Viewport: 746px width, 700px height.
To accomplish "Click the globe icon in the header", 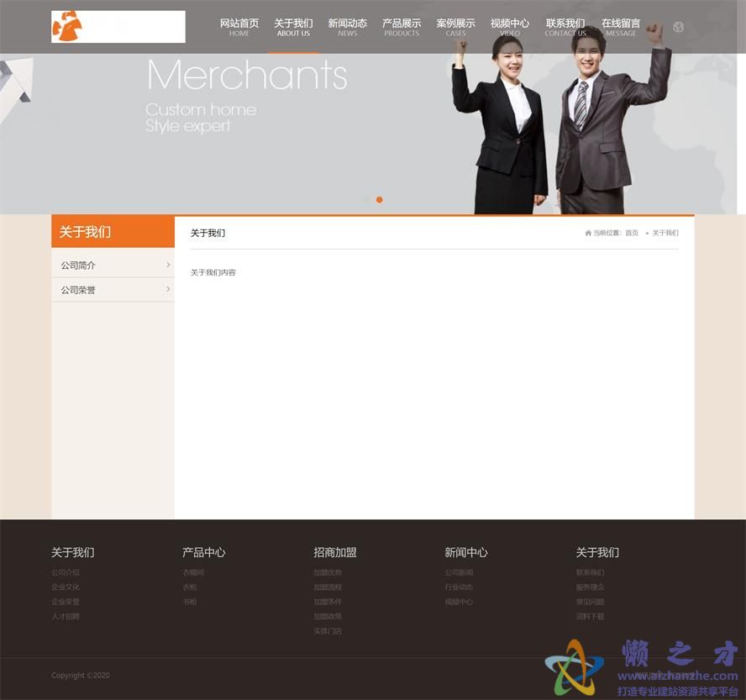I will point(678,26).
